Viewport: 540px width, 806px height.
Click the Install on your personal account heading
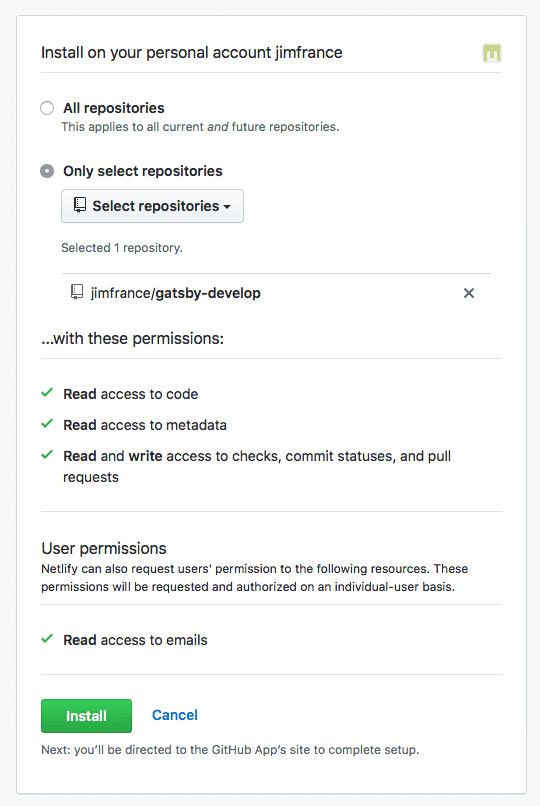[x=192, y=52]
